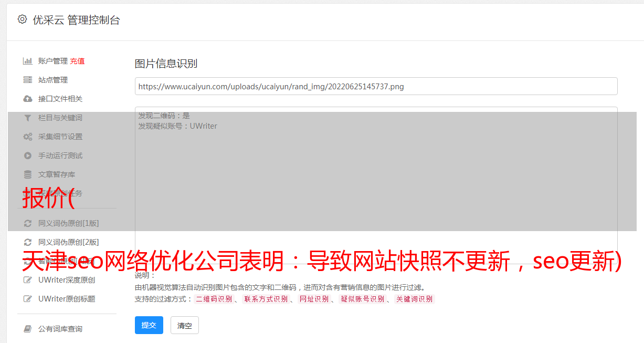Viewport: 644px width, 343px height.
Task: Click the 关键词识别 tag
Action: [415, 299]
